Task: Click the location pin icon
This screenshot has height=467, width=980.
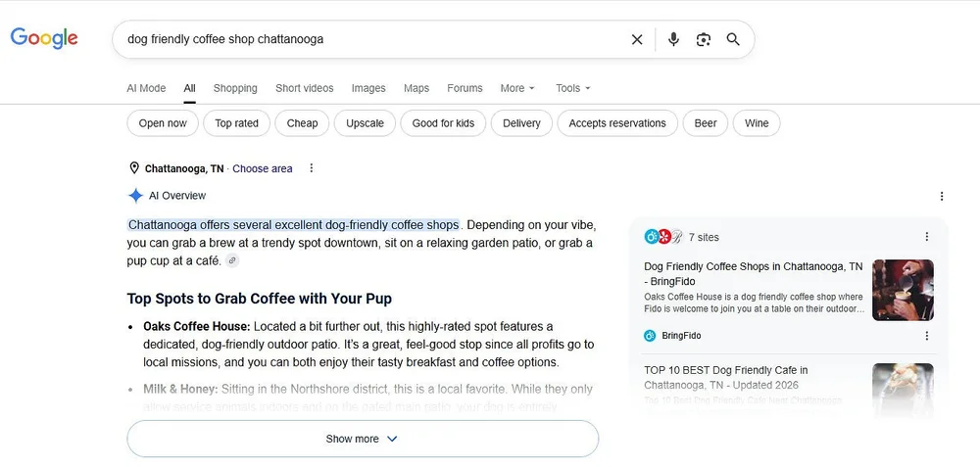Action: (x=133, y=168)
